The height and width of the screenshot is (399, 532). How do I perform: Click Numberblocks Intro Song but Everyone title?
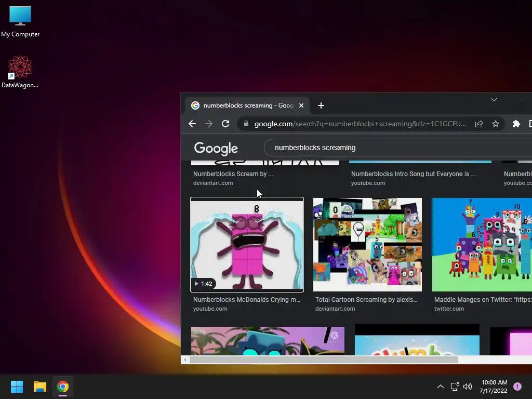click(x=413, y=174)
